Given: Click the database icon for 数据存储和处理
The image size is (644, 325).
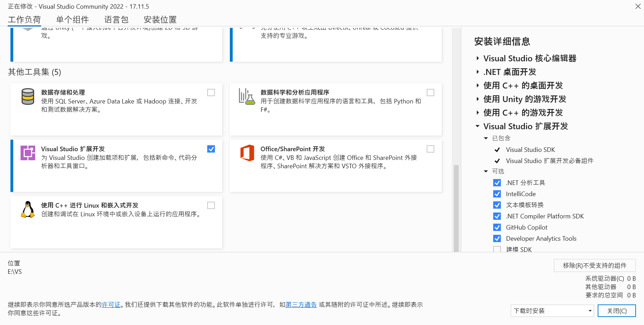Looking at the screenshot, I should coord(28,96).
